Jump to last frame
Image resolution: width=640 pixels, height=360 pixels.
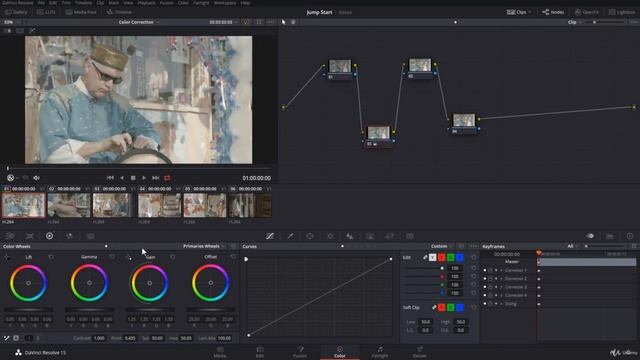point(156,178)
